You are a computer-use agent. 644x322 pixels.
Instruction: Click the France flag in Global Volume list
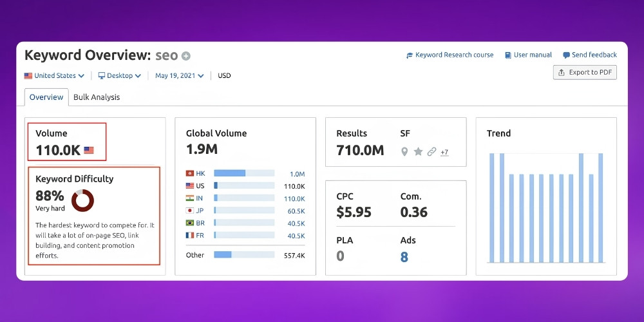190,235
